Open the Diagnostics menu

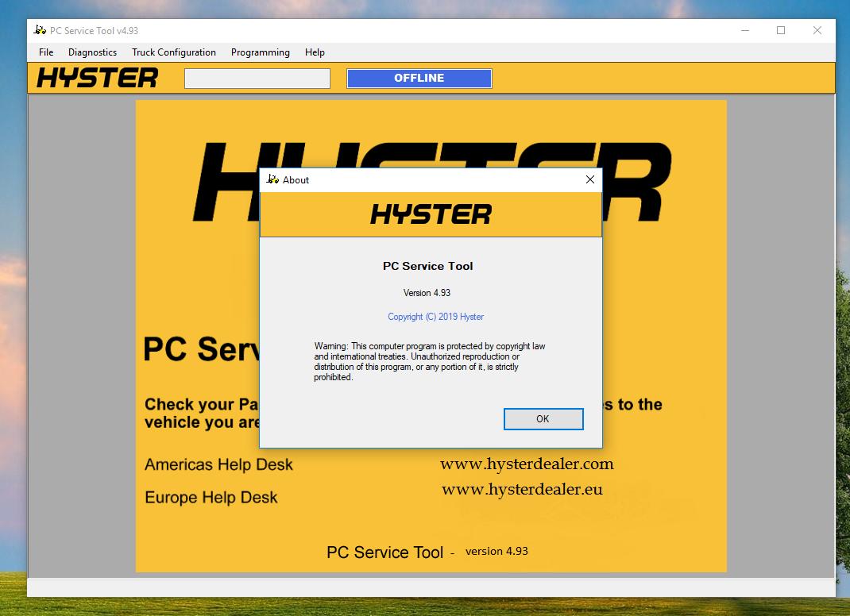(x=92, y=52)
